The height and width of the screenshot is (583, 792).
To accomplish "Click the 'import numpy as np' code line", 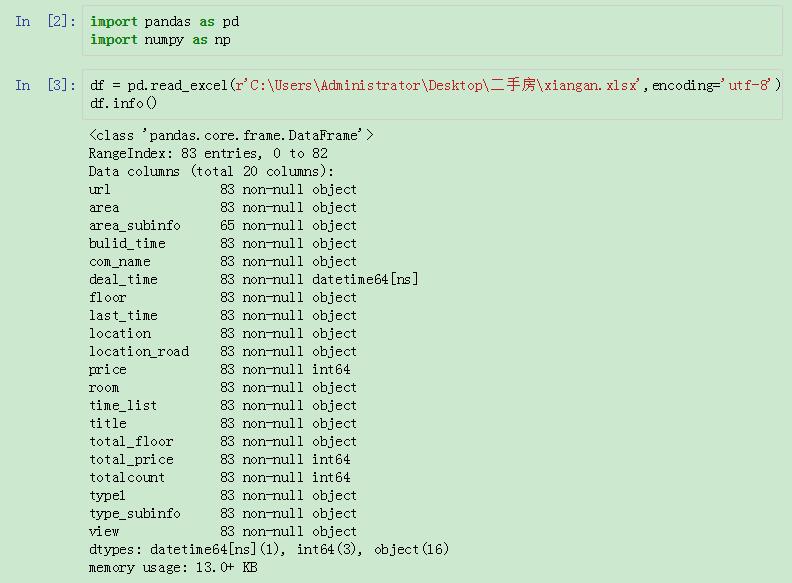I will point(160,39).
